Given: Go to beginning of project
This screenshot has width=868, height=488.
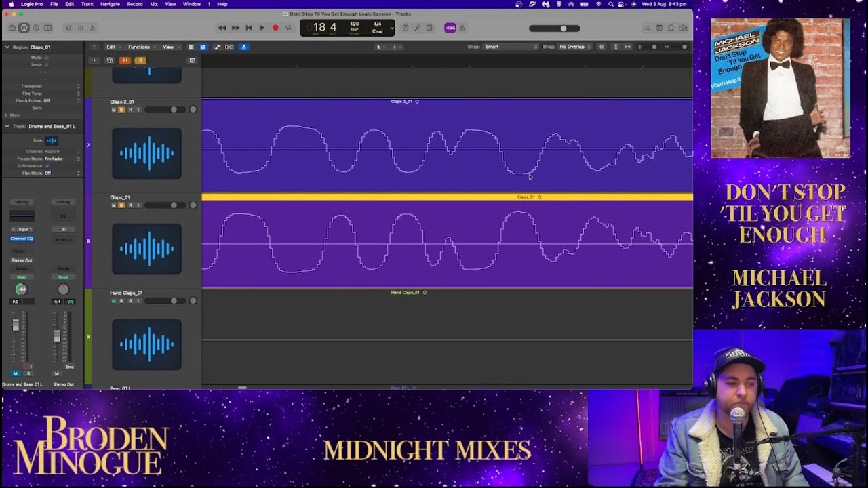Looking at the screenshot, I should [x=249, y=28].
